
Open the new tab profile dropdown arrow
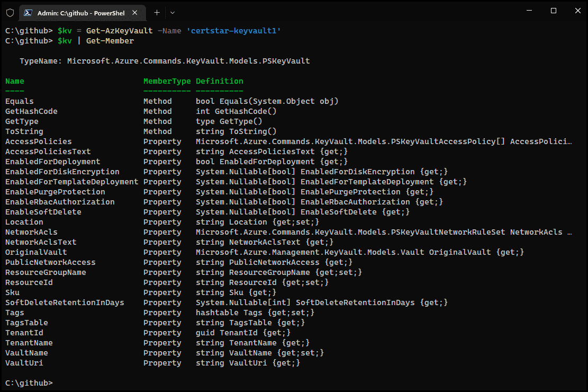pyautogui.click(x=173, y=13)
